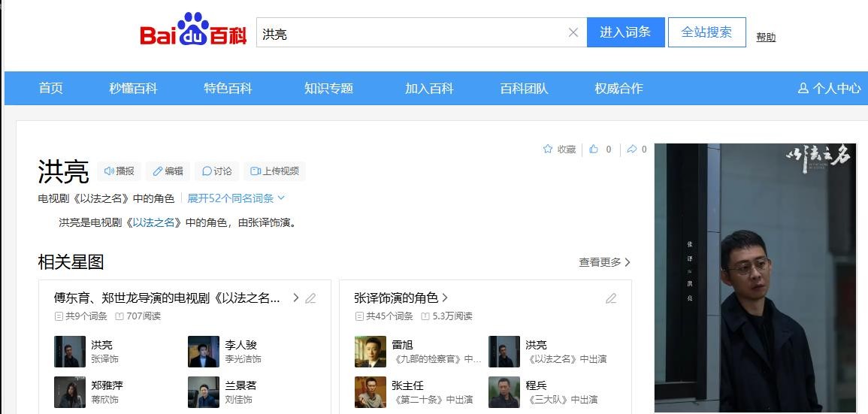The height and width of the screenshot is (414, 868).
Task: Open 张译饰演的角色 list chevron
Action: (x=445, y=298)
